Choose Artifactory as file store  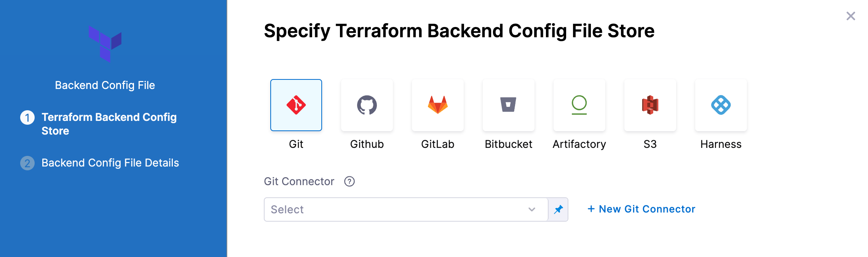579,105
